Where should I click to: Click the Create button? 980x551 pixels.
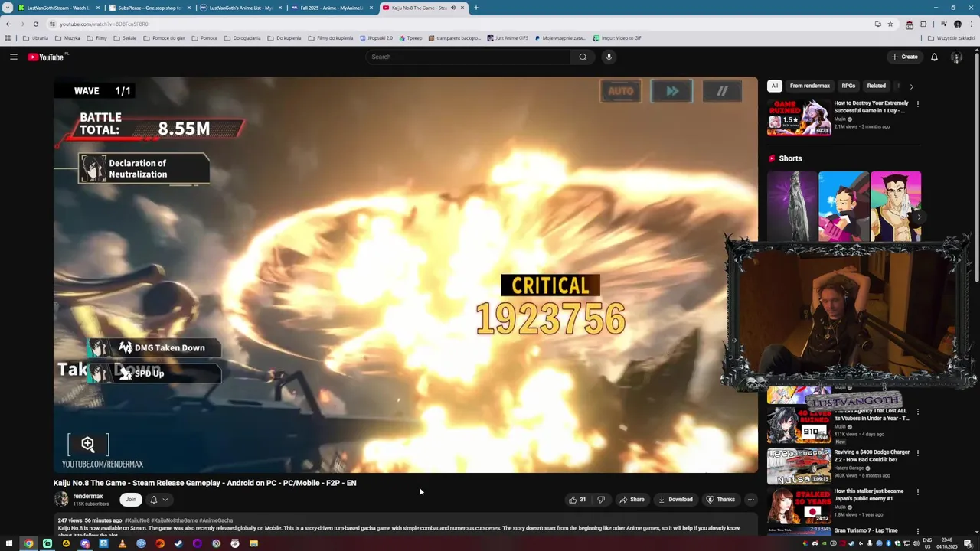(904, 57)
